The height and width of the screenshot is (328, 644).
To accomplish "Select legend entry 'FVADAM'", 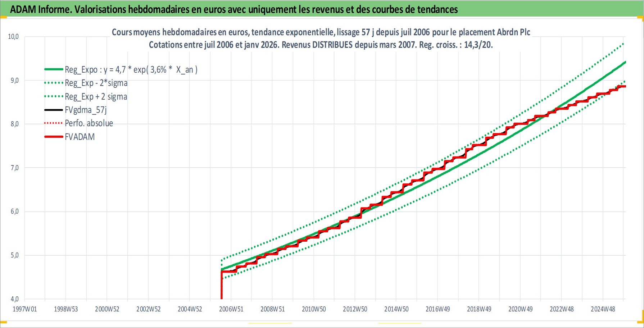I will (x=80, y=137).
